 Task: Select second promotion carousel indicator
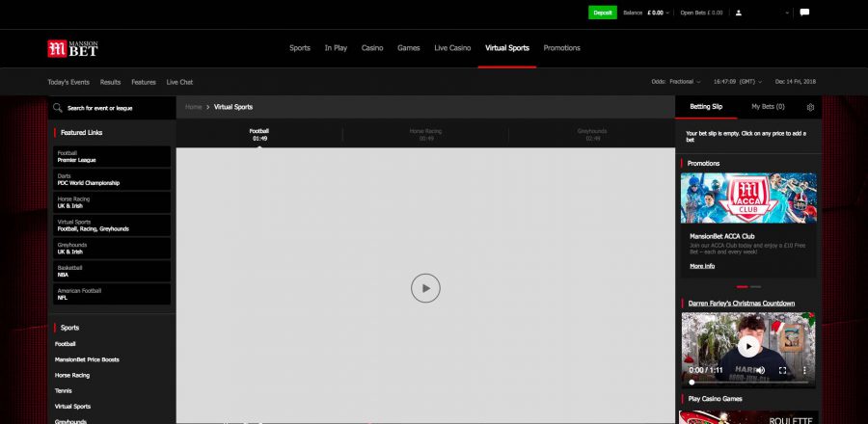pos(755,287)
